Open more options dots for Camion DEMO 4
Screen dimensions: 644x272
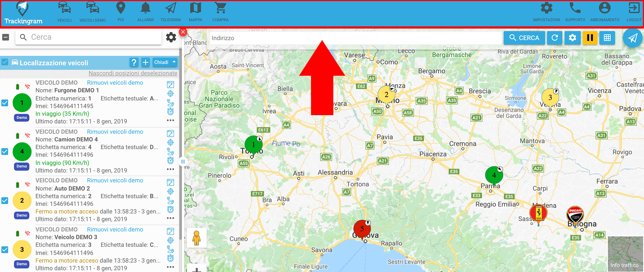(x=170, y=169)
